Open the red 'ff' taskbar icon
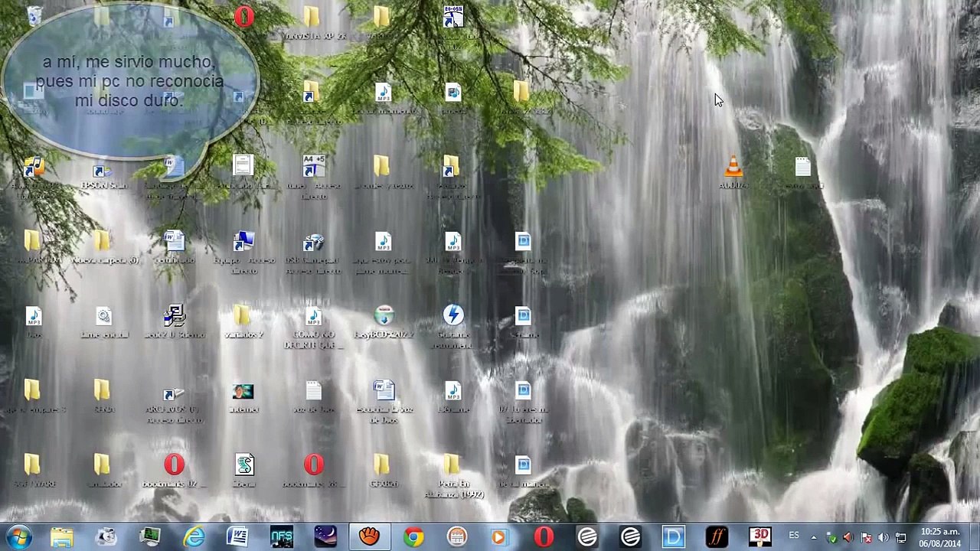Image resolution: width=980 pixels, height=551 pixels. [x=717, y=536]
